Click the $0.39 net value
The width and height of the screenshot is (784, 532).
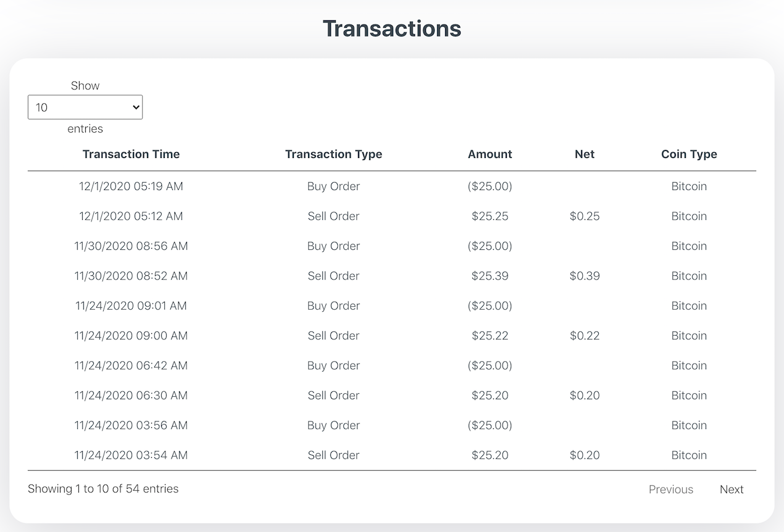click(584, 276)
